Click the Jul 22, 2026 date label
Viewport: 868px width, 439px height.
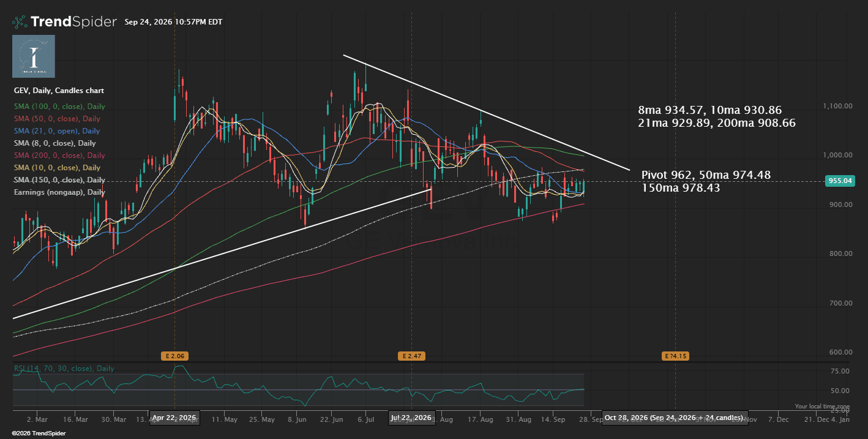pyautogui.click(x=411, y=418)
